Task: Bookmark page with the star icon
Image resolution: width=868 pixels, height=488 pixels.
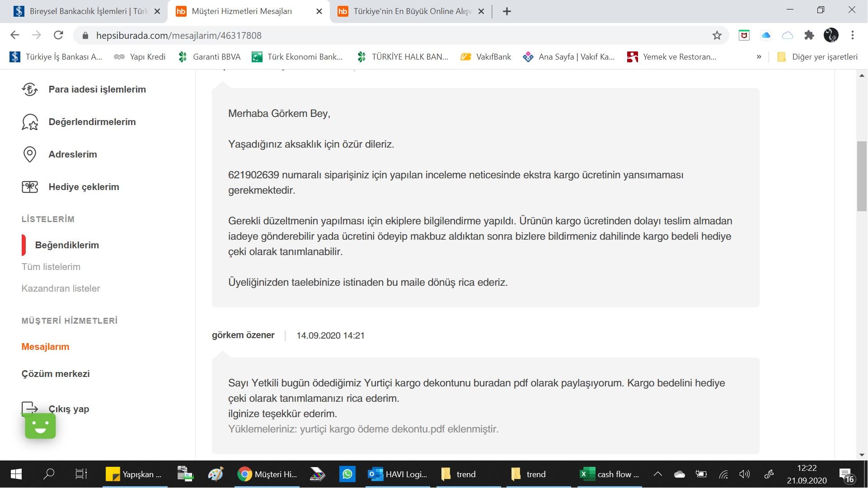Action: (717, 35)
